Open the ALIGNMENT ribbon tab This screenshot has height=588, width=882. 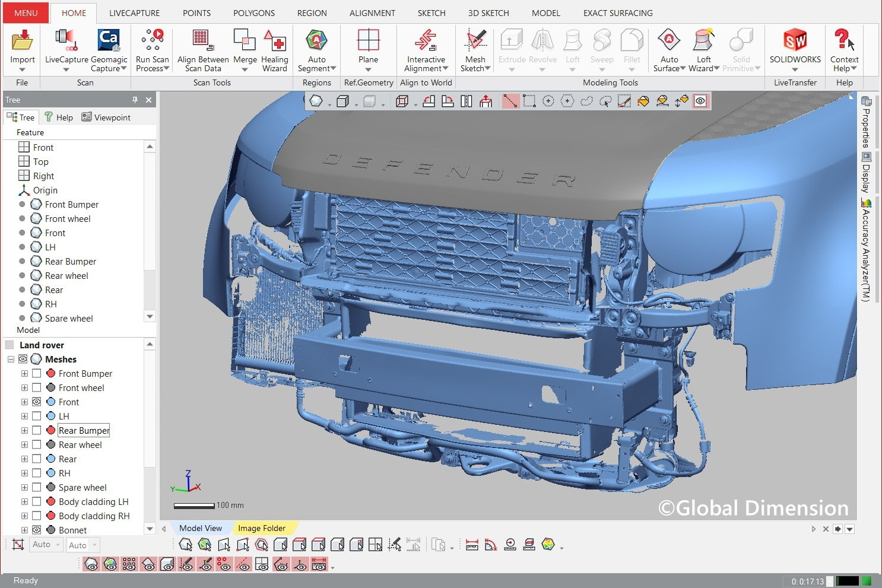[372, 13]
